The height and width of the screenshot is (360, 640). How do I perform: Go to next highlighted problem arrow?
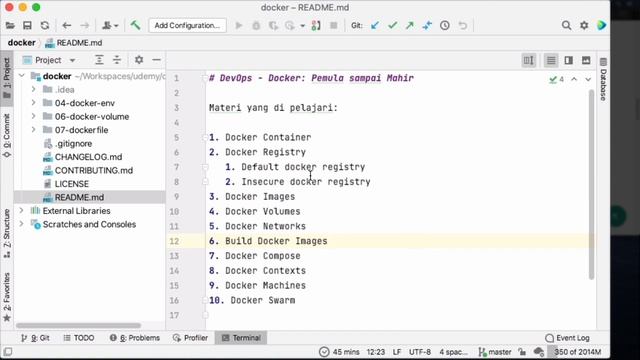click(588, 79)
